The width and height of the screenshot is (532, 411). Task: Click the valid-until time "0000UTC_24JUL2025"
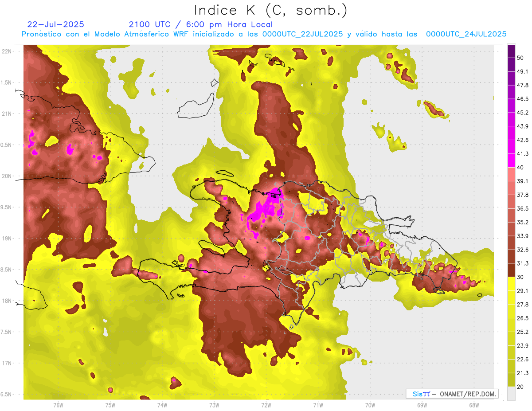[466, 34]
